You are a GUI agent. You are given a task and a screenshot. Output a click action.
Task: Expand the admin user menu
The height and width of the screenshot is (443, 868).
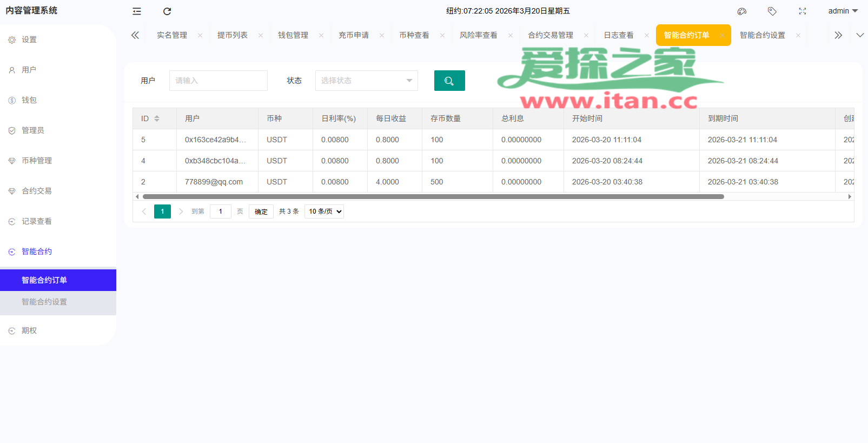[x=843, y=11]
